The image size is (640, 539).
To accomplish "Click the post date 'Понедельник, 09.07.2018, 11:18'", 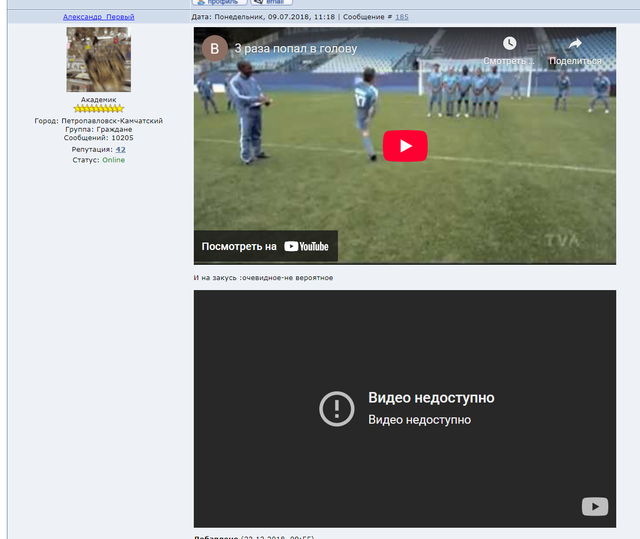I will point(275,17).
